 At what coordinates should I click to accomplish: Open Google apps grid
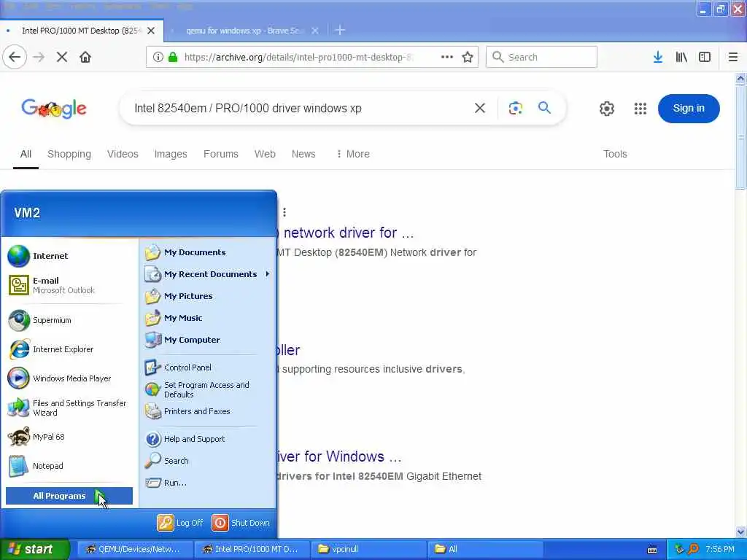click(640, 109)
